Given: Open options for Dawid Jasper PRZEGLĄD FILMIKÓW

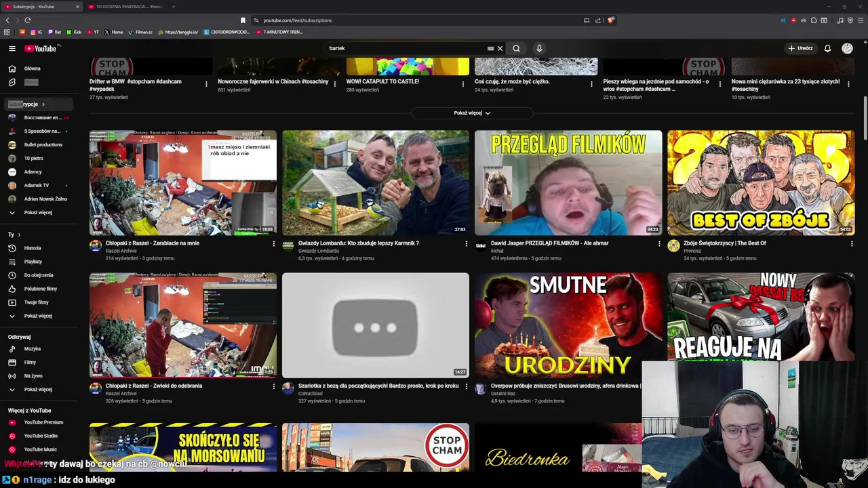Looking at the screenshot, I should [659, 243].
